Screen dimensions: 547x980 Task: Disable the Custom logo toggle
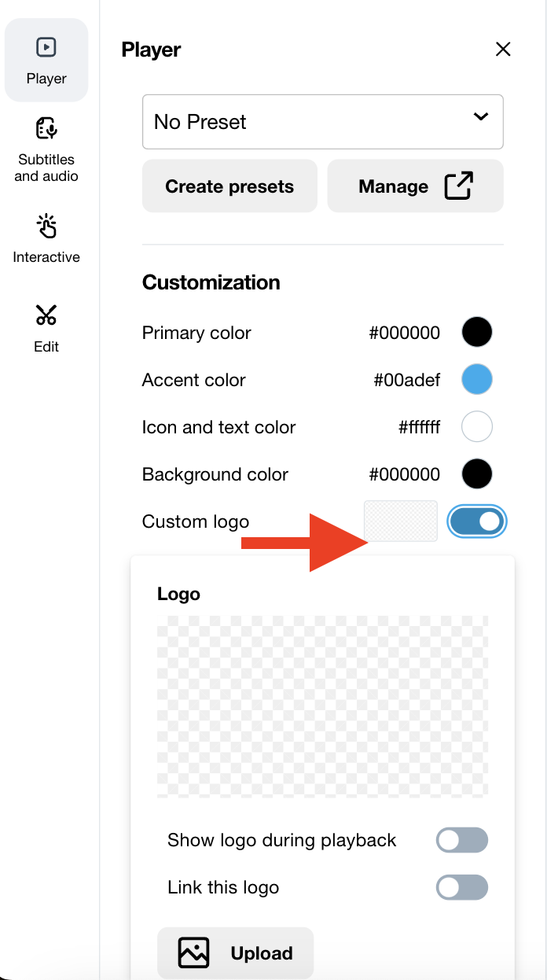point(477,521)
